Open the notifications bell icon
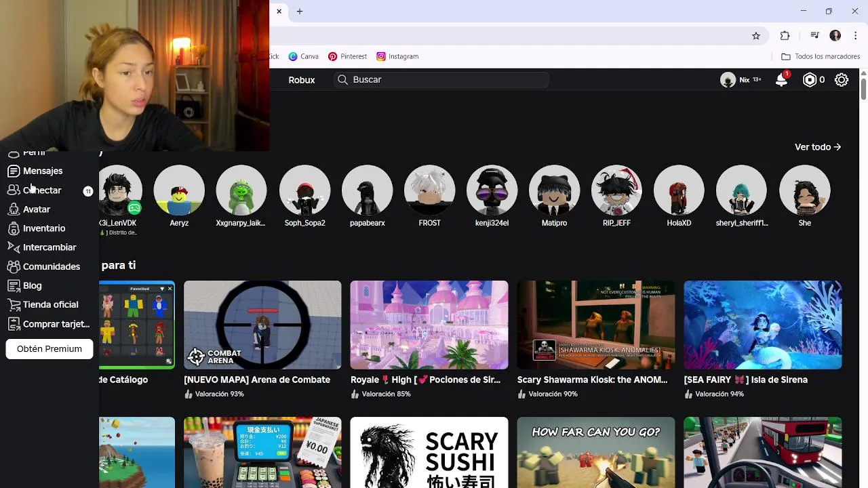The image size is (868, 488). (x=781, y=80)
